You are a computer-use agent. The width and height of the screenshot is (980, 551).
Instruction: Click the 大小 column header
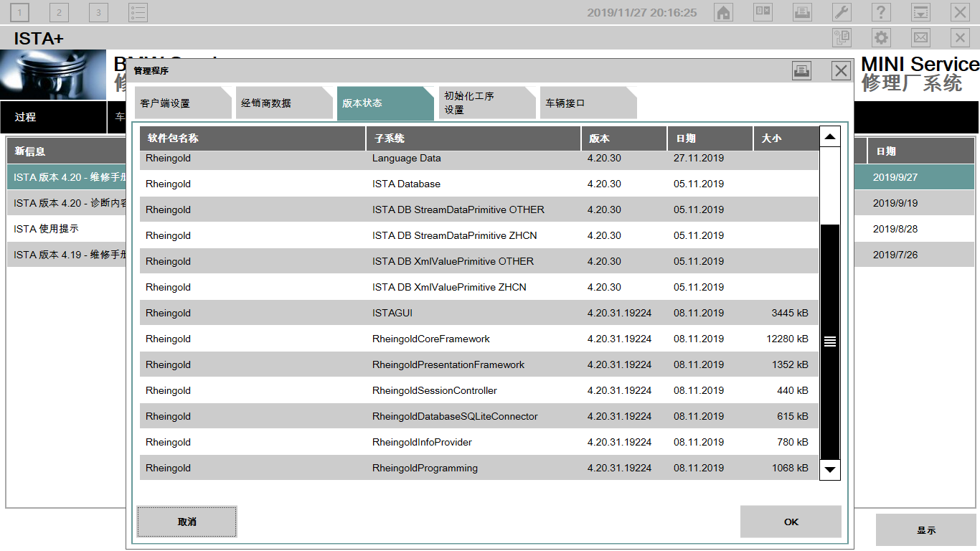point(786,138)
